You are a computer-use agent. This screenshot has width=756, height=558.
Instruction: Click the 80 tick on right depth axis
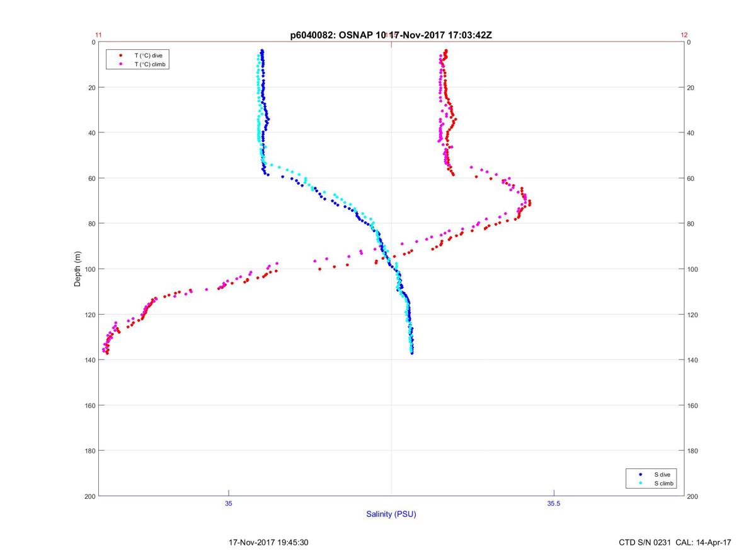(690, 224)
